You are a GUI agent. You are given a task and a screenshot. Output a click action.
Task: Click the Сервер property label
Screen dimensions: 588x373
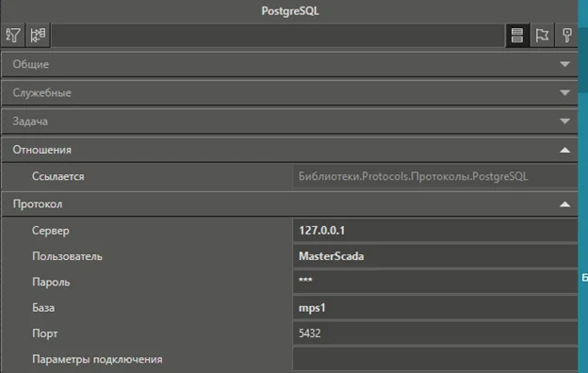click(x=51, y=231)
